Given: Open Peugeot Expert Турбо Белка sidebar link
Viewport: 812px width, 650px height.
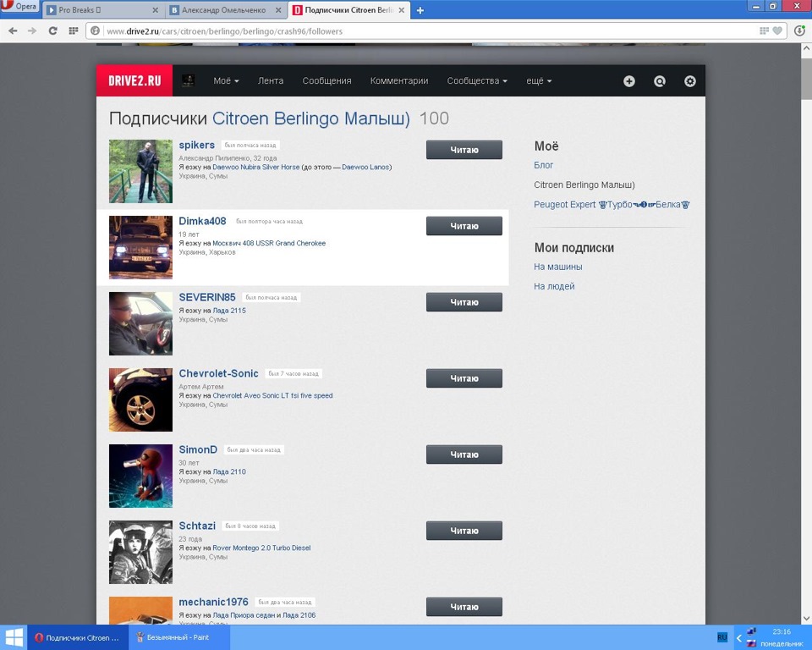Looking at the screenshot, I should coord(612,204).
